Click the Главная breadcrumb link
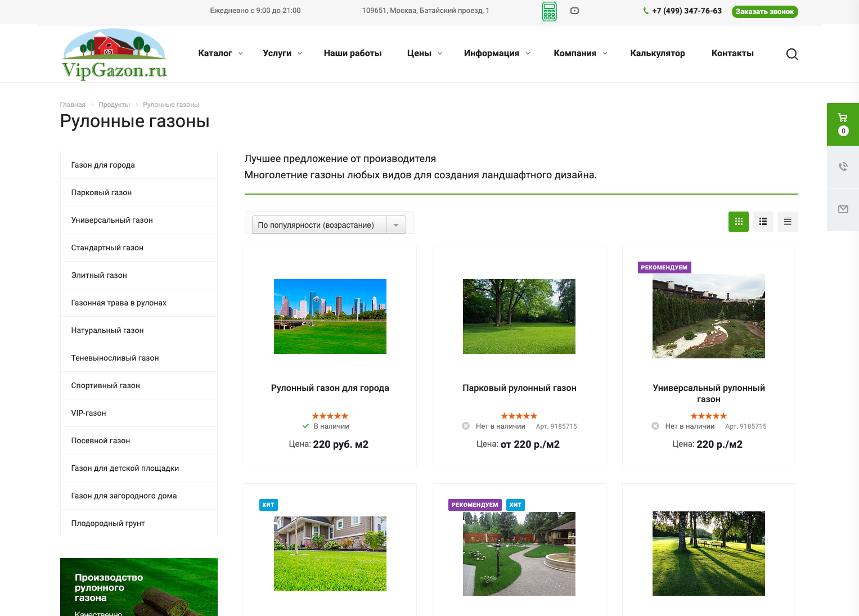The height and width of the screenshot is (616, 859). pos(73,105)
